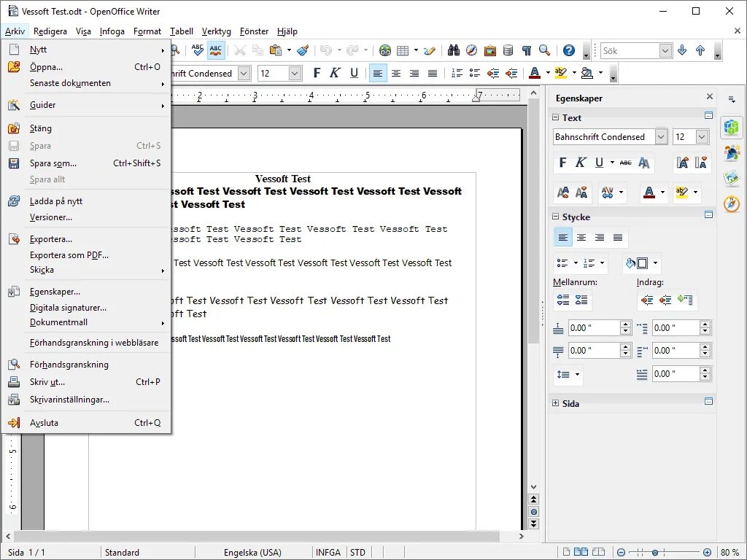Align text left in formatting toolbar
Image resolution: width=747 pixels, height=560 pixels.
(x=378, y=73)
